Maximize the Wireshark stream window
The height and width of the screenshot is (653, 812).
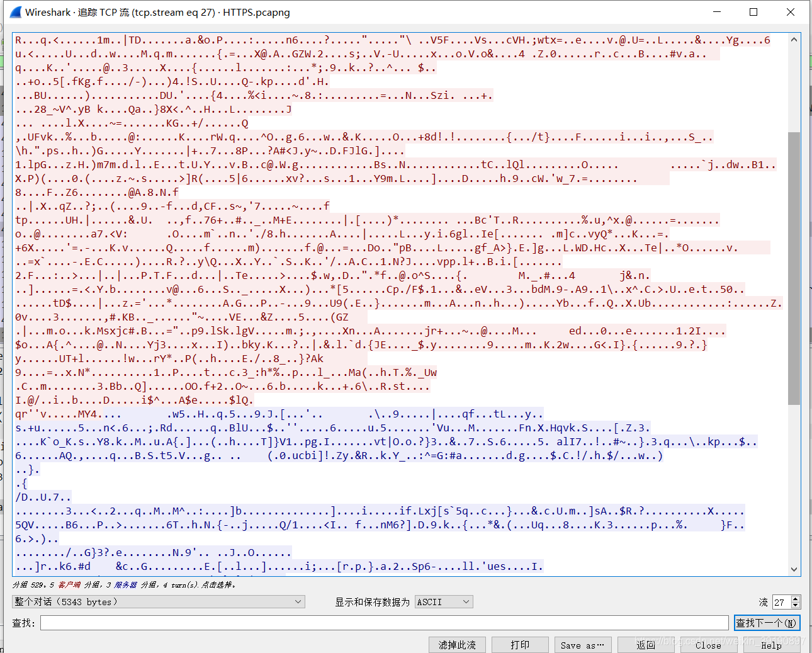[753, 12]
